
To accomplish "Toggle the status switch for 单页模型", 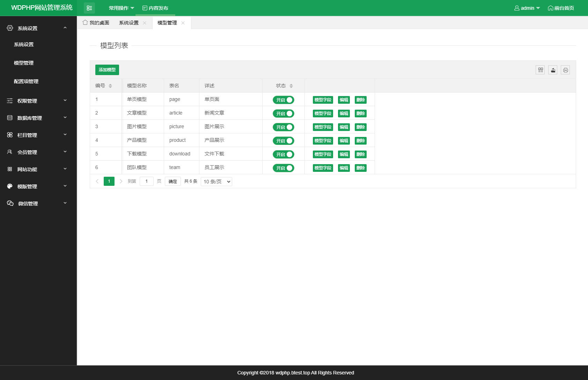I will [x=284, y=100].
